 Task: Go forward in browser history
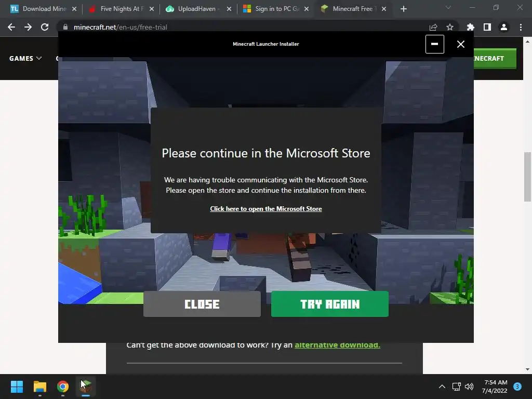click(x=28, y=27)
